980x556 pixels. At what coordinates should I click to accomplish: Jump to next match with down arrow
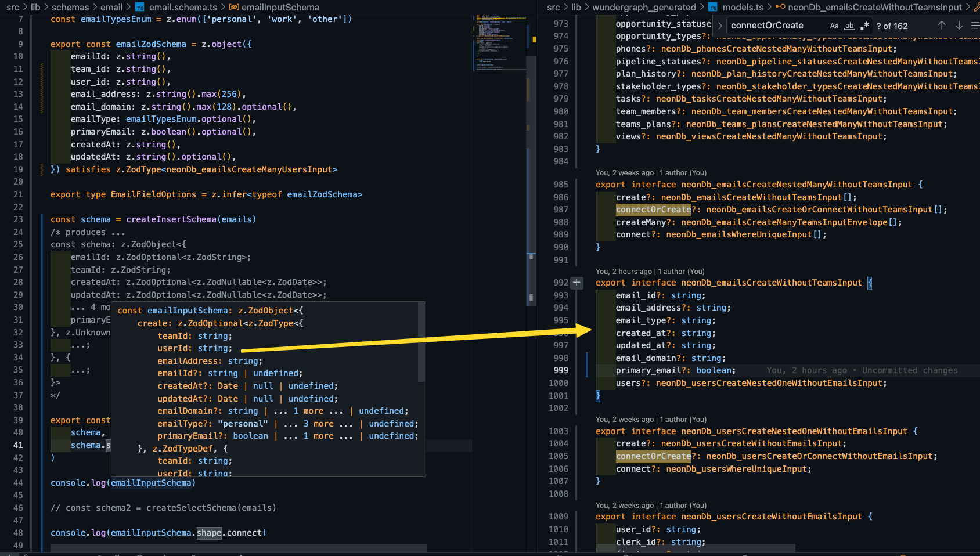pos(959,26)
